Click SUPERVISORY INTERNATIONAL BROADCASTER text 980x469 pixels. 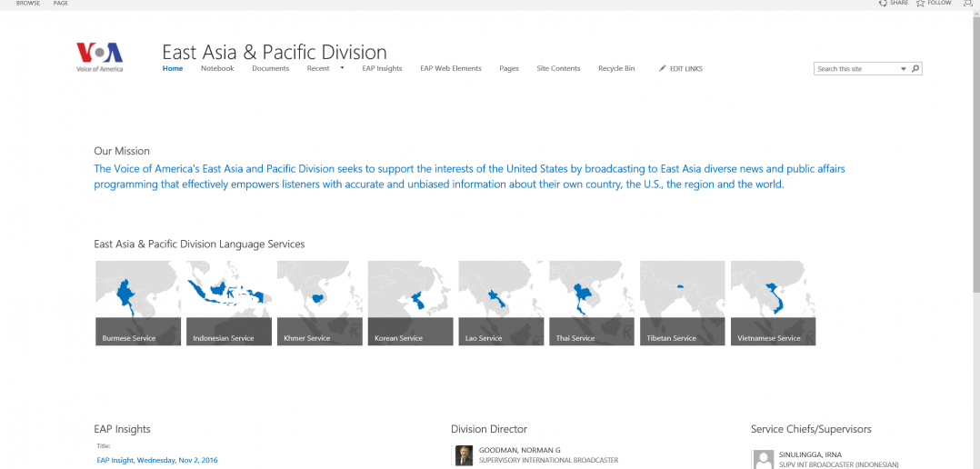pos(549,461)
